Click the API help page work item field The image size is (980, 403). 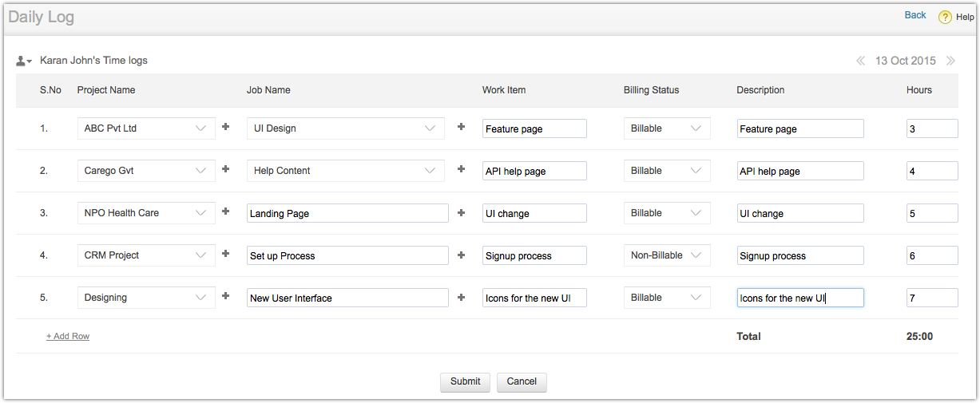point(534,171)
